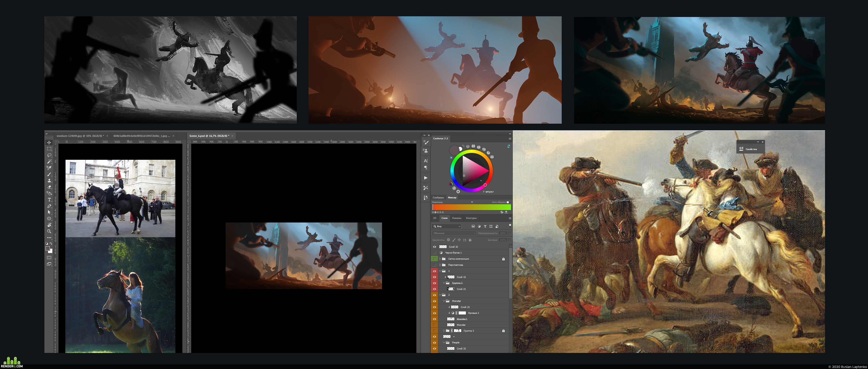Select the Lasso tool
The image size is (868, 369).
[x=49, y=155]
